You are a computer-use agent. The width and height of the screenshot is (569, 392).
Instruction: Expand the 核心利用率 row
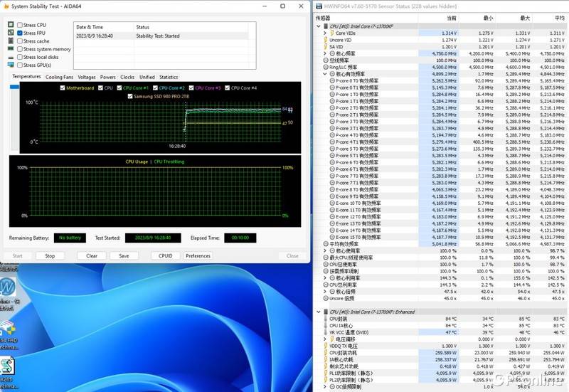[x=325, y=278]
